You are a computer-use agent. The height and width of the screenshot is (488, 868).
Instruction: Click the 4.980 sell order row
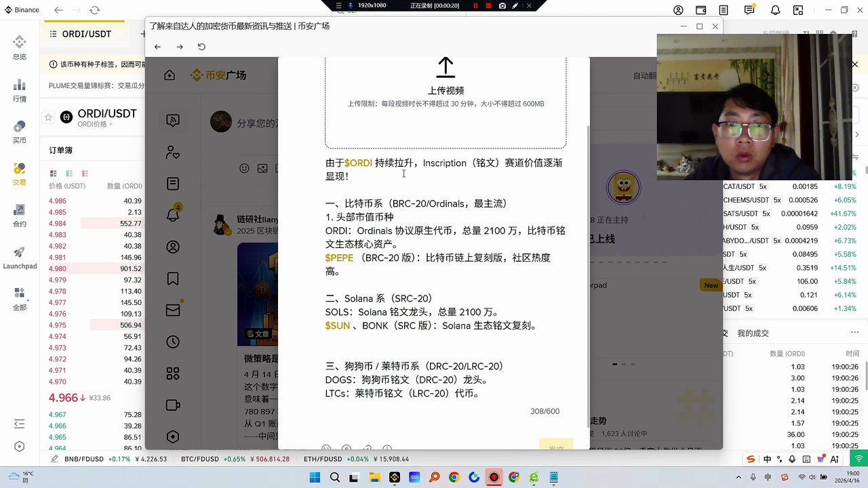[95, 268]
